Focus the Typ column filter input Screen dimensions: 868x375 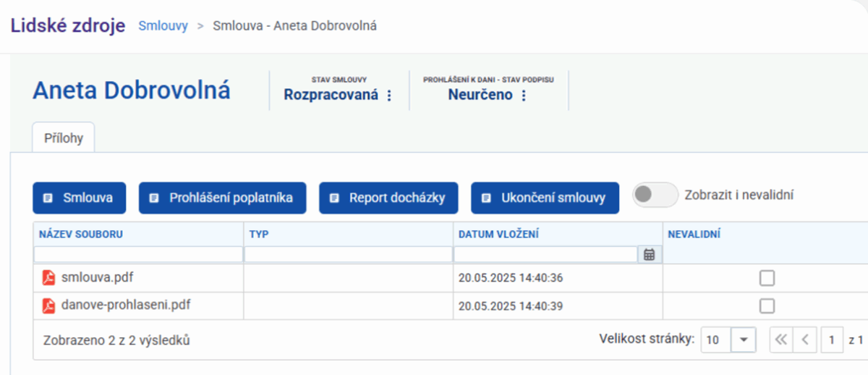[347, 254]
